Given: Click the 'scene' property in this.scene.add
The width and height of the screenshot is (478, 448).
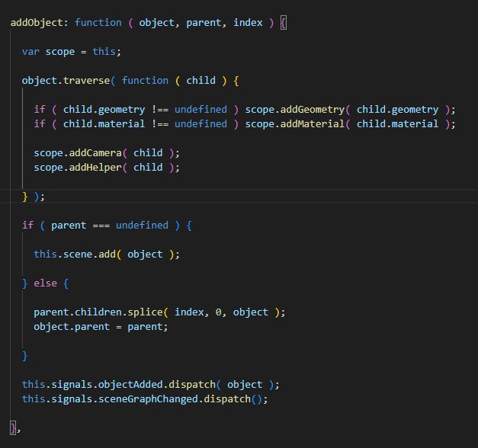Looking at the screenshot, I should 78,254.
